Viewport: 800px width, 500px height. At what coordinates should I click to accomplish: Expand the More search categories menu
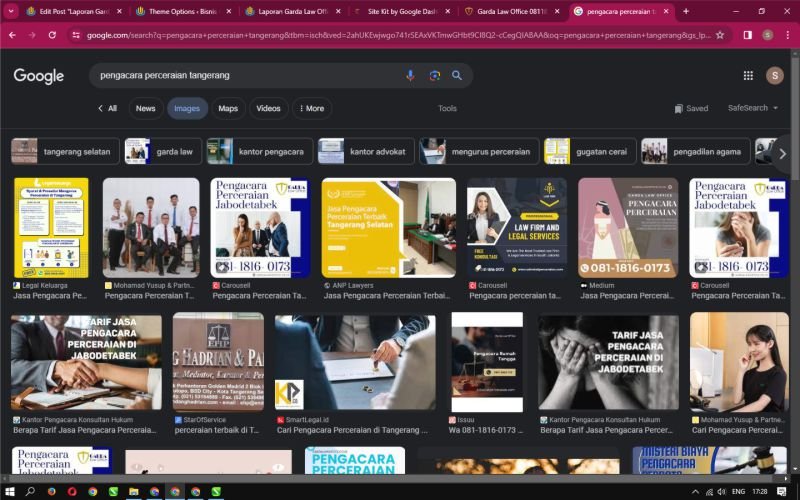[x=309, y=108]
